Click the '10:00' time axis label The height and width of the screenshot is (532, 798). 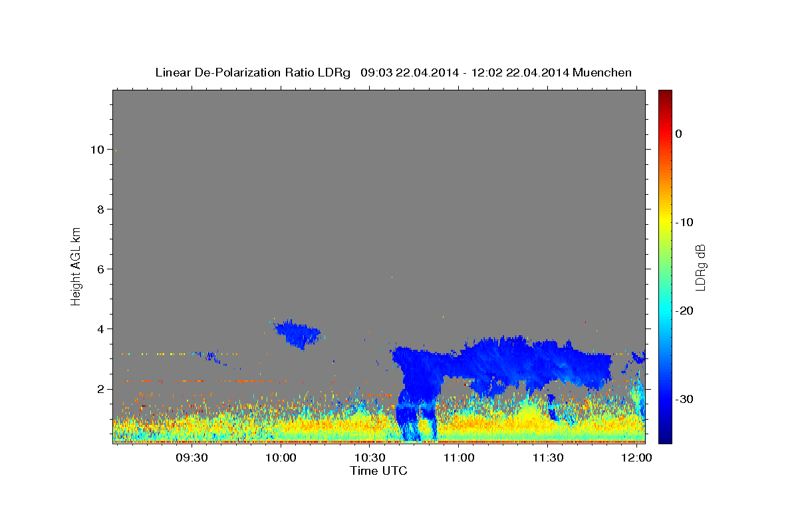[x=281, y=458]
